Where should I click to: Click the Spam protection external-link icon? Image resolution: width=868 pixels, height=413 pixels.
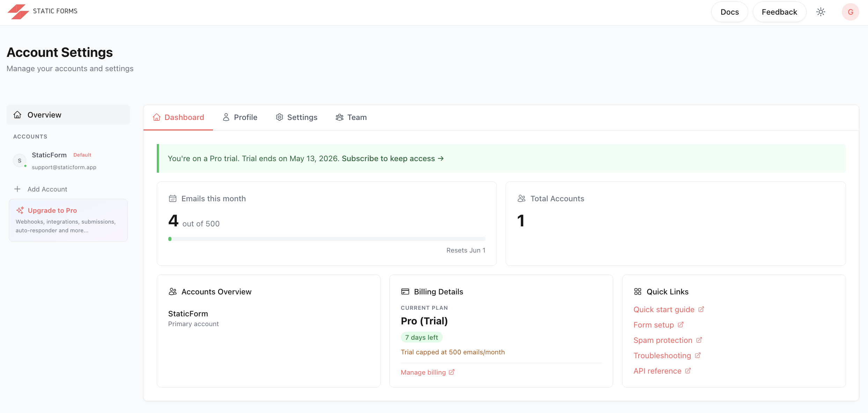[699, 340]
